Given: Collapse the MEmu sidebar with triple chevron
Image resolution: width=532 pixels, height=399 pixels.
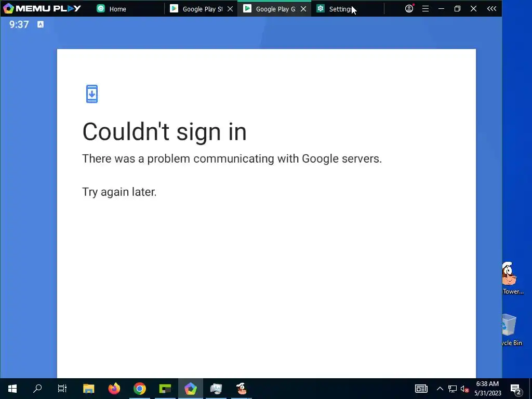Looking at the screenshot, I should tap(491, 8).
